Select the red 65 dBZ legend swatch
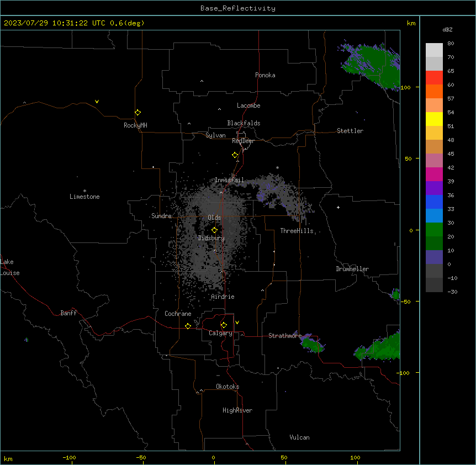476x465 pixels. point(434,77)
